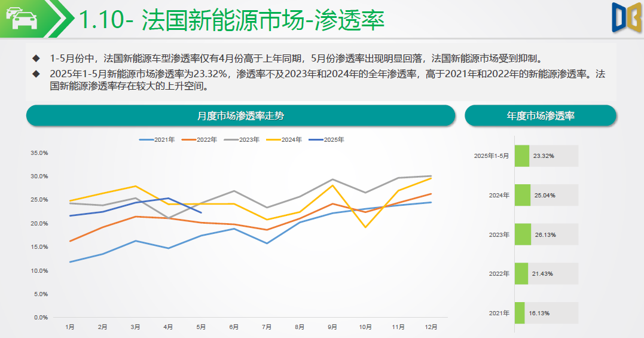The width and height of the screenshot is (644, 338).
Task: Click the 12月 x-axis label
Action: point(431,327)
